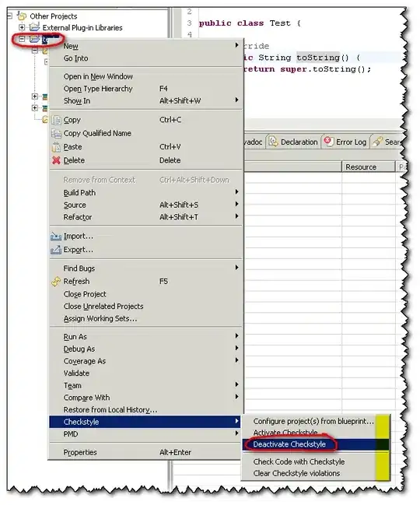
Task: Click the Test class name in editor
Action: click(280, 23)
